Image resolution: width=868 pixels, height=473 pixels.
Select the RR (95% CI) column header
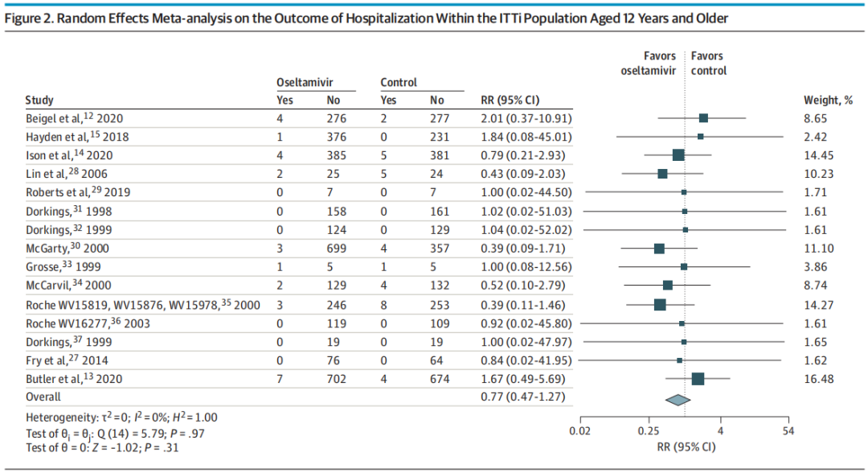coord(509,101)
